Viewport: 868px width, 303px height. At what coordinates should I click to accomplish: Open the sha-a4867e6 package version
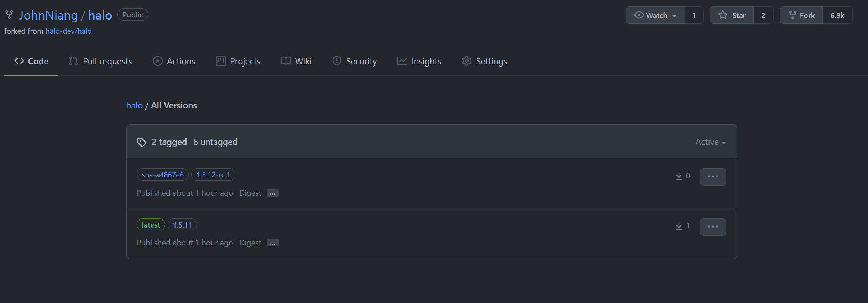coord(162,174)
